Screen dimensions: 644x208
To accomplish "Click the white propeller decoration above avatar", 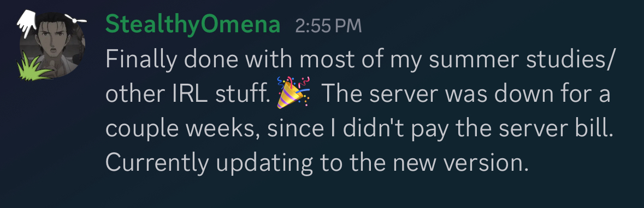I will (x=76, y=19).
